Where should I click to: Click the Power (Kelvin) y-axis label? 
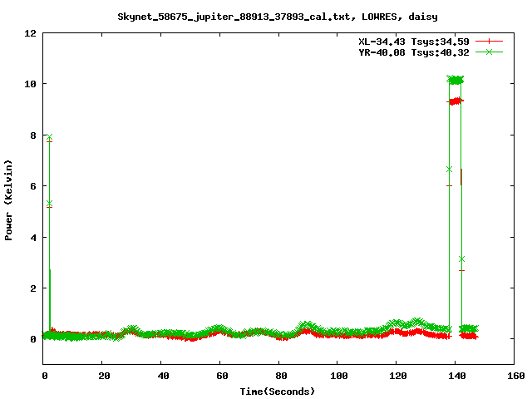pyautogui.click(x=8, y=200)
